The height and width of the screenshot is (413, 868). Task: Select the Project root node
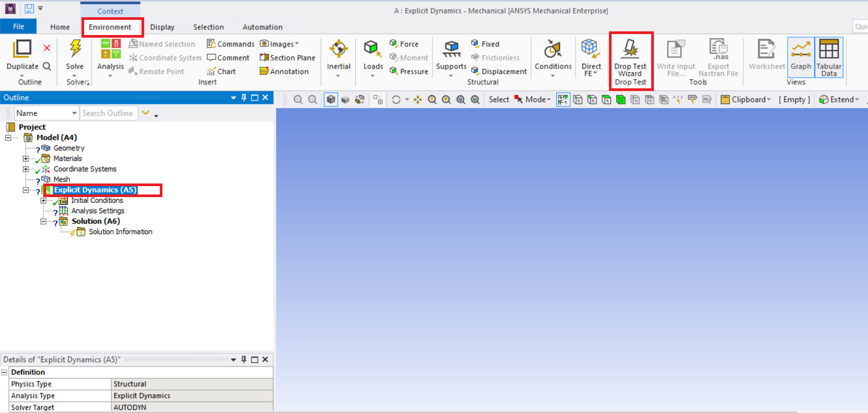(32, 127)
